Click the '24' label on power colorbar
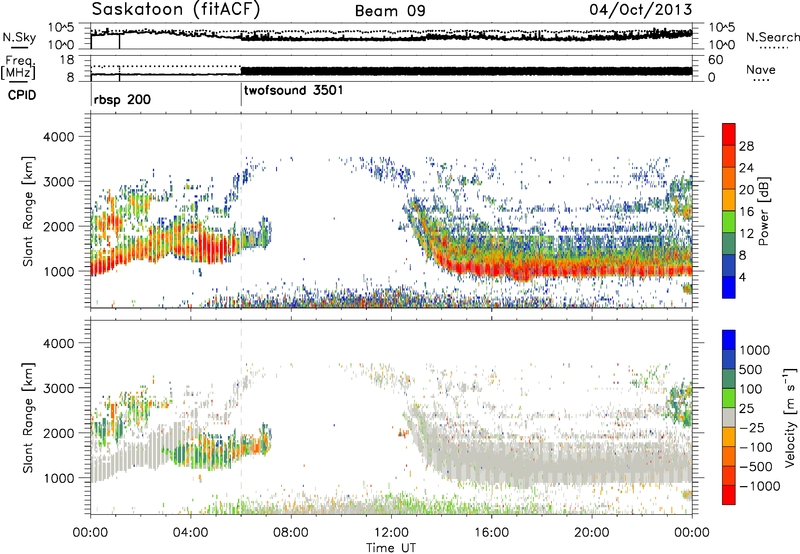800x554 pixels. pos(746,168)
